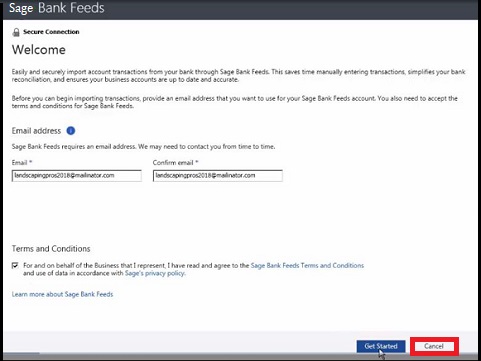The height and width of the screenshot is (361, 481).
Task: Click the Cancel button
Action: (x=434, y=346)
